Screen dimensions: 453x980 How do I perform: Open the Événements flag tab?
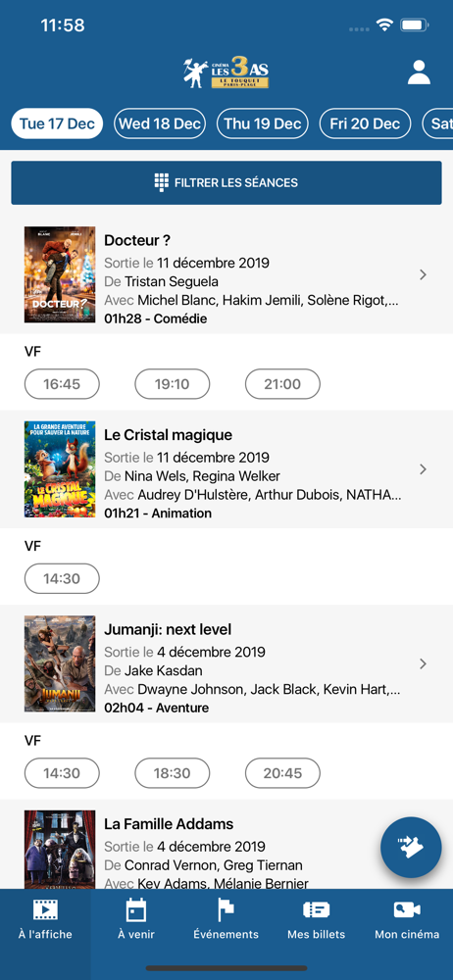pyautogui.click(x=226, y=919)
